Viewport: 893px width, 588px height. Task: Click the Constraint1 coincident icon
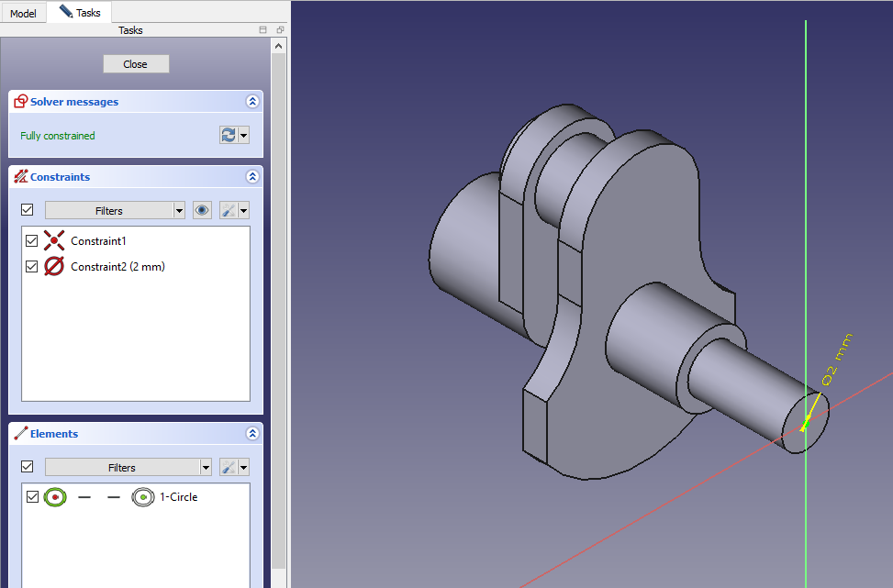(x=54, y=241)
